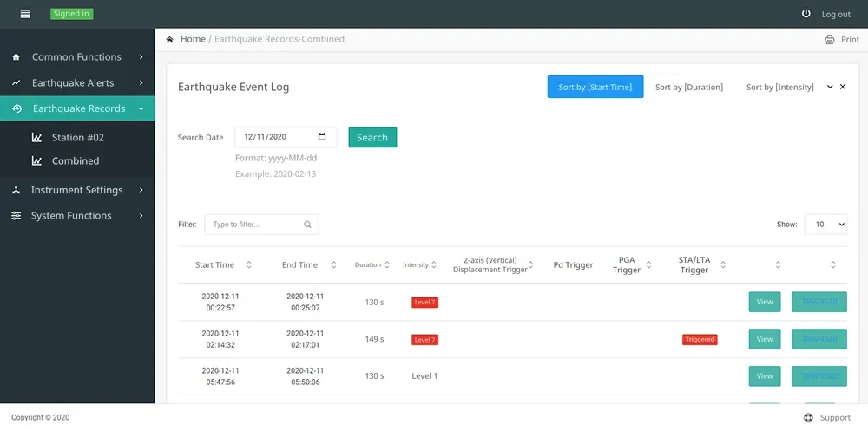Click the printer icon
Screen dimensions: 868x431
tap(829, 39)
